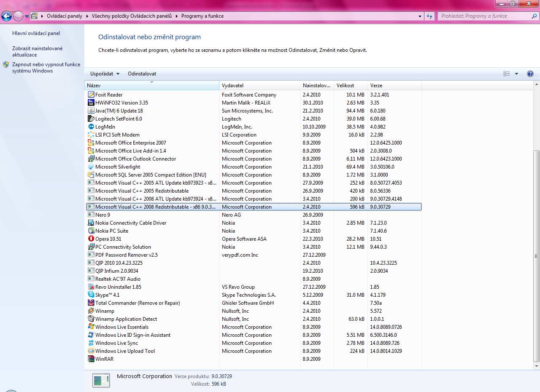Click the Revo Uninstaller 1.85 icon
The height and width of the screenshot is (392, 540).
[x=91, y=287]
